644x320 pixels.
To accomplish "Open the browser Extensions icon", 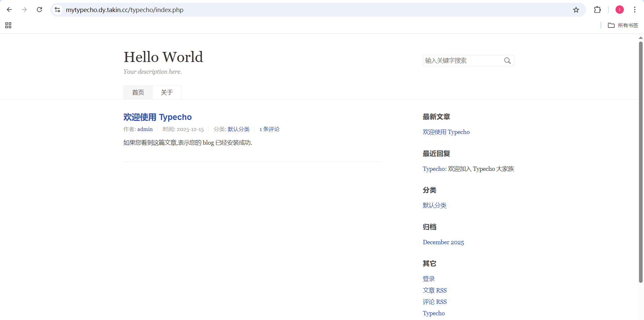I will click(x=597, y=10).
